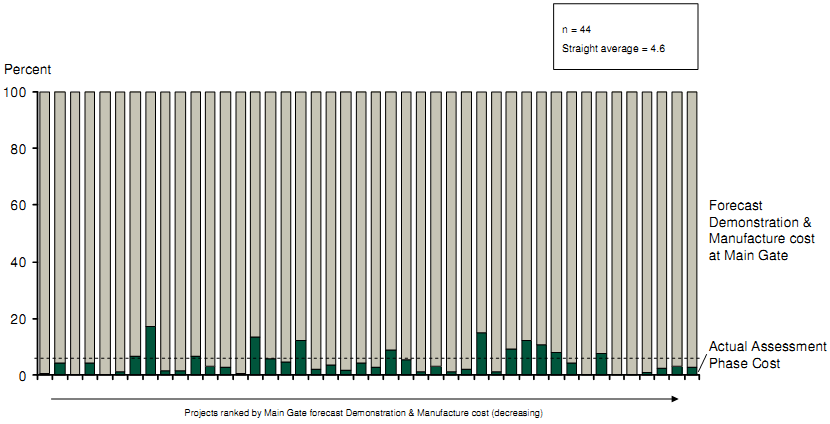Click the leftmost gray bar in chart

point(44,230)
